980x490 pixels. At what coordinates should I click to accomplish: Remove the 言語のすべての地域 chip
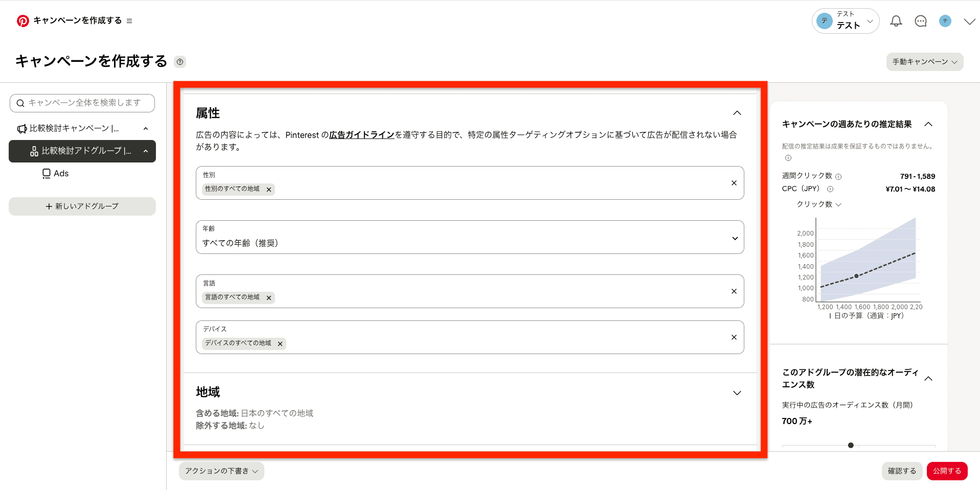coord(269,298)
